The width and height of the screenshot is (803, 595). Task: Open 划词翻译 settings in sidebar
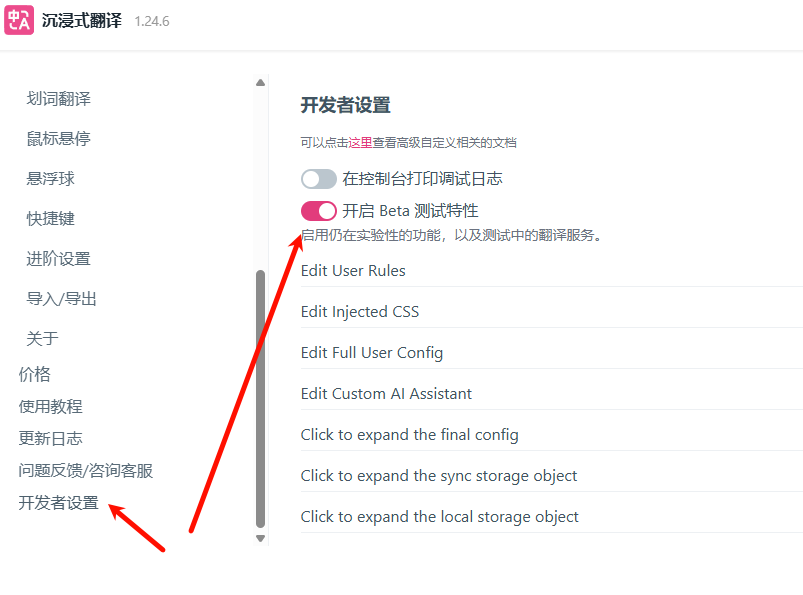tap(59, 99)
